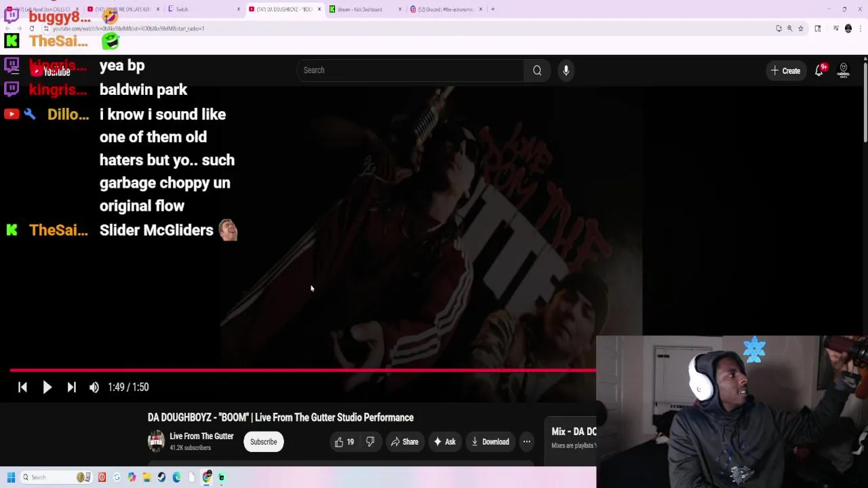Open the YouTube account avatar menu

844,70
